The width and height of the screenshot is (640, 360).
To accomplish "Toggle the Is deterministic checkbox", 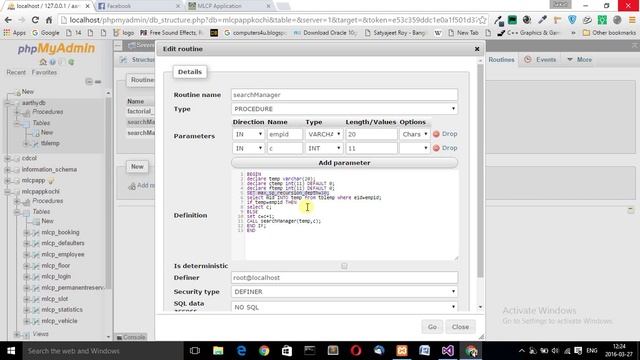I will [x=344, y=266].
